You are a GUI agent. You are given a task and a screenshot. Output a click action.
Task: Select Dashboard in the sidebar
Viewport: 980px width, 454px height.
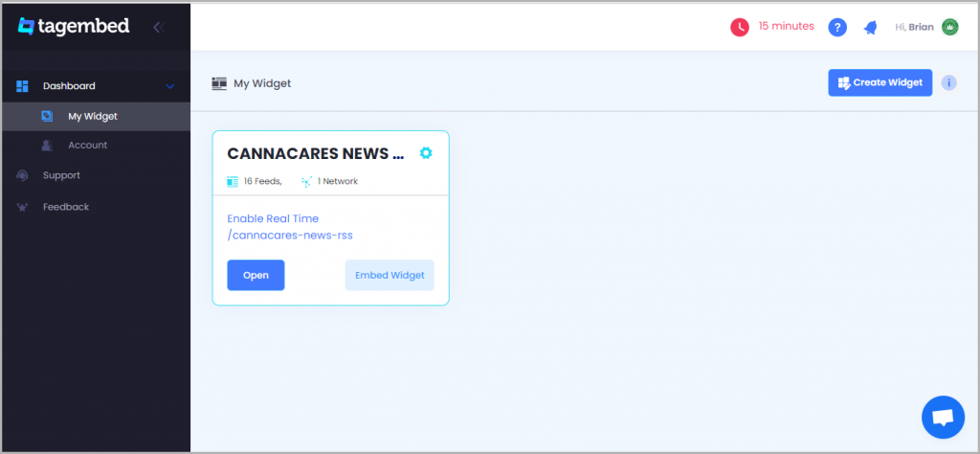tap(69, 86)
